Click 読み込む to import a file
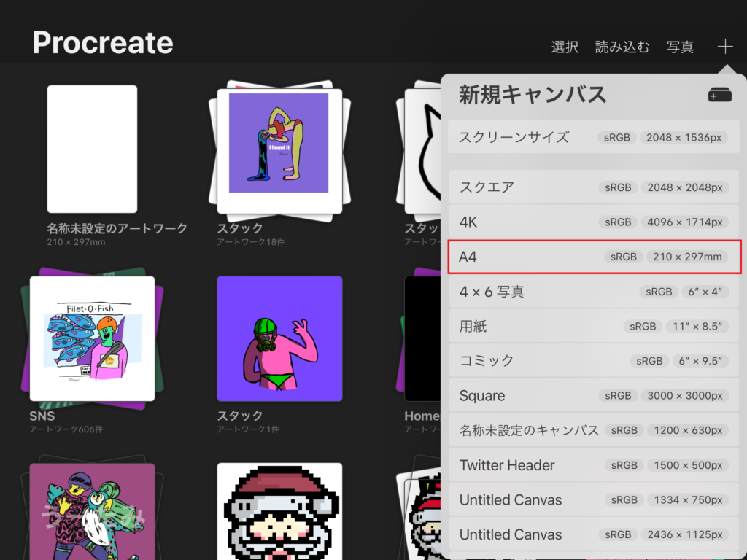This screenshot has height=560, width=747. pos(622,47)
